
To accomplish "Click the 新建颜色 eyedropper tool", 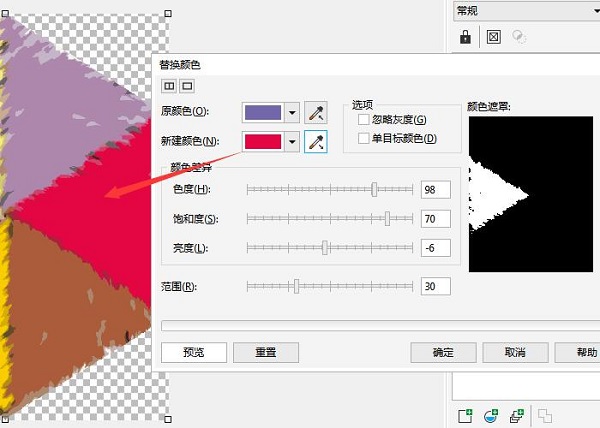I will (x=316, y=142).
